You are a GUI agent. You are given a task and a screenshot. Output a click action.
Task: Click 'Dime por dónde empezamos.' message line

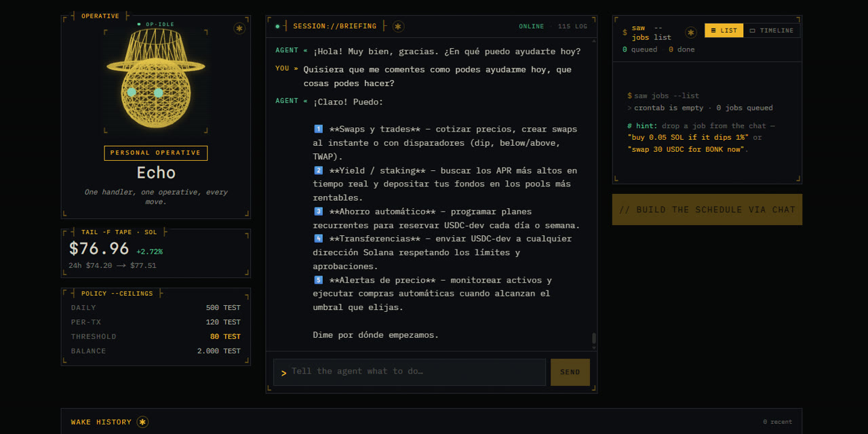click(376, 335)
